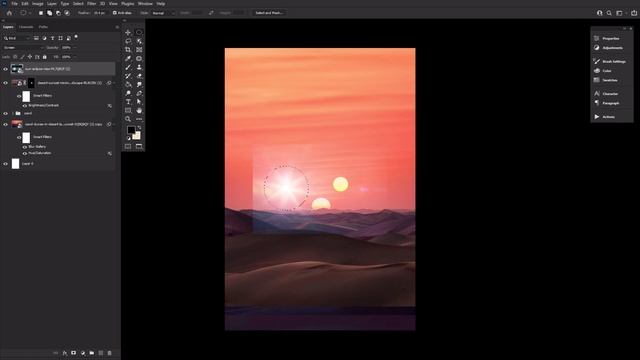
Task: Delete layer with the trash icon
Action: coord(109,353)
